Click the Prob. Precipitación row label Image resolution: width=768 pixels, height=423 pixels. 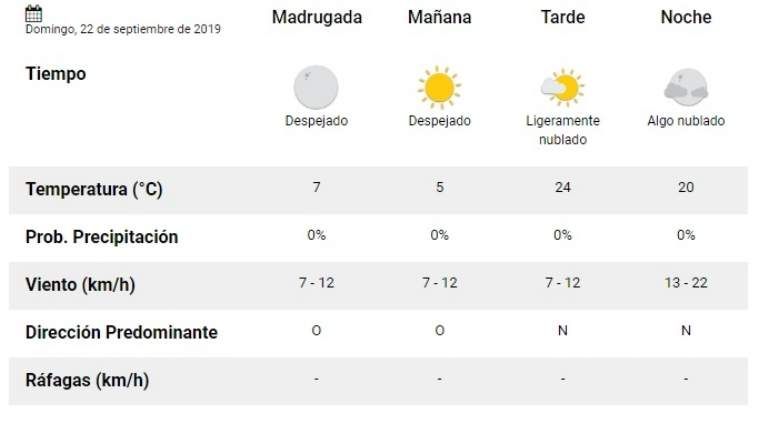point(101,237)
